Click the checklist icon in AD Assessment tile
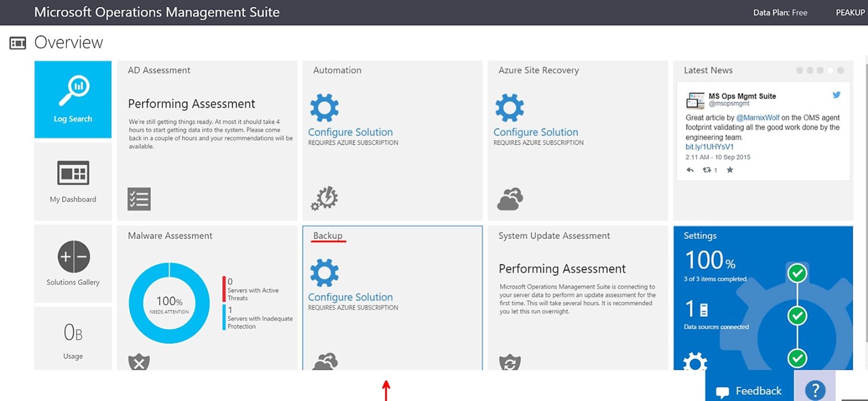 [x=139, y=199]
